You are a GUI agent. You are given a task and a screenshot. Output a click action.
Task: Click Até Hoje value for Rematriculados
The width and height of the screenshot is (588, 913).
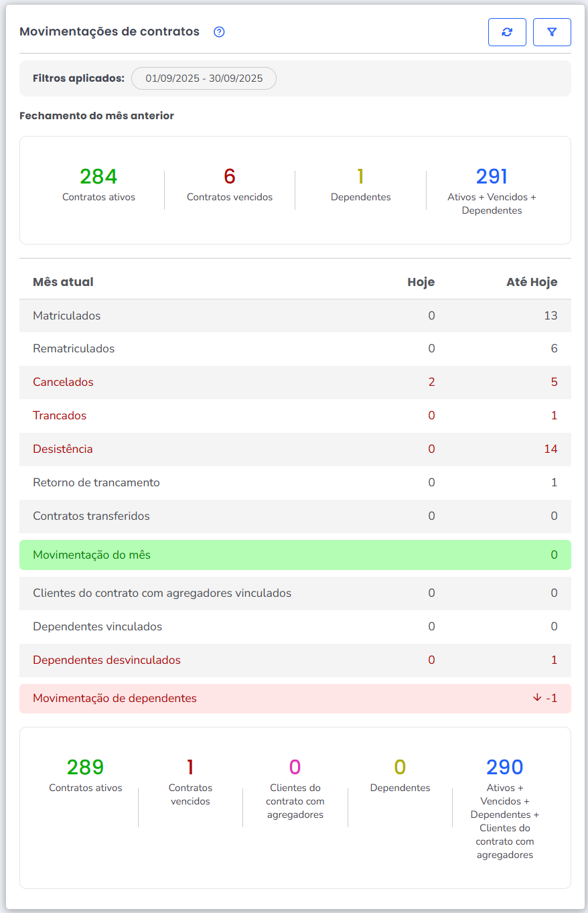tap(554, 348)
